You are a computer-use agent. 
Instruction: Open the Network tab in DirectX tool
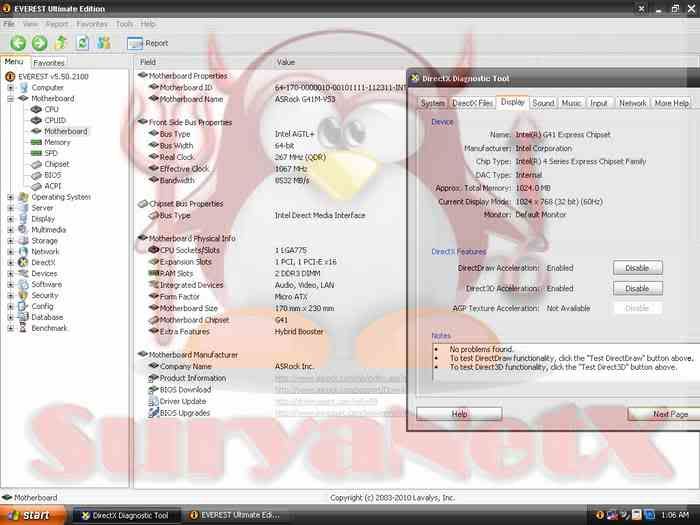[633, 103]
